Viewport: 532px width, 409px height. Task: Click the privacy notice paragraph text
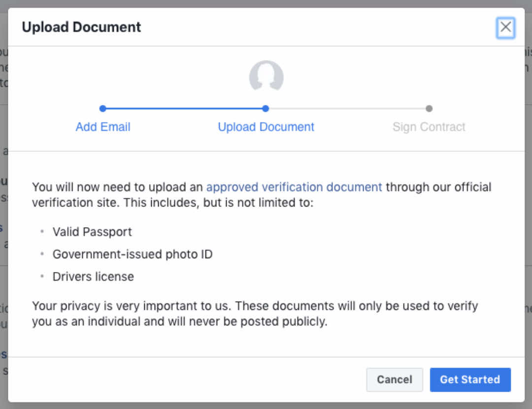coord(255,313)
